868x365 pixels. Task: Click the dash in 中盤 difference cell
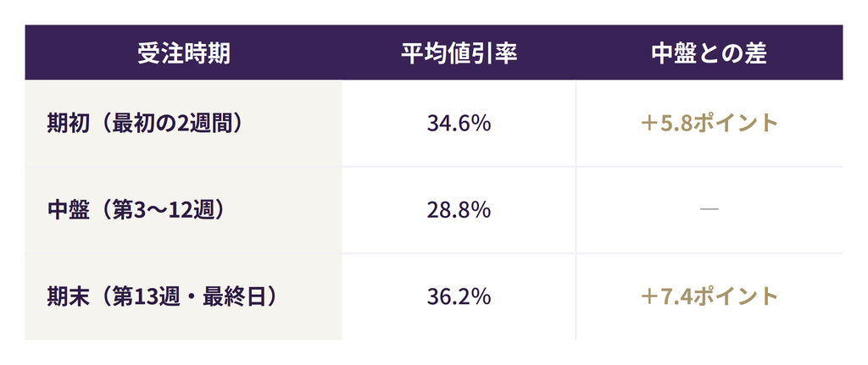pyautogui.click(x=709, y=209)
